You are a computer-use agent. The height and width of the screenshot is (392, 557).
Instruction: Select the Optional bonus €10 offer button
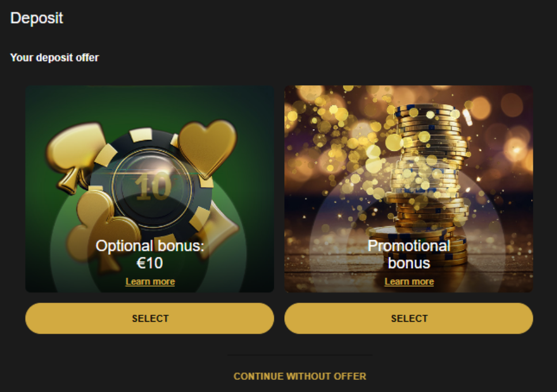point(150,318)
